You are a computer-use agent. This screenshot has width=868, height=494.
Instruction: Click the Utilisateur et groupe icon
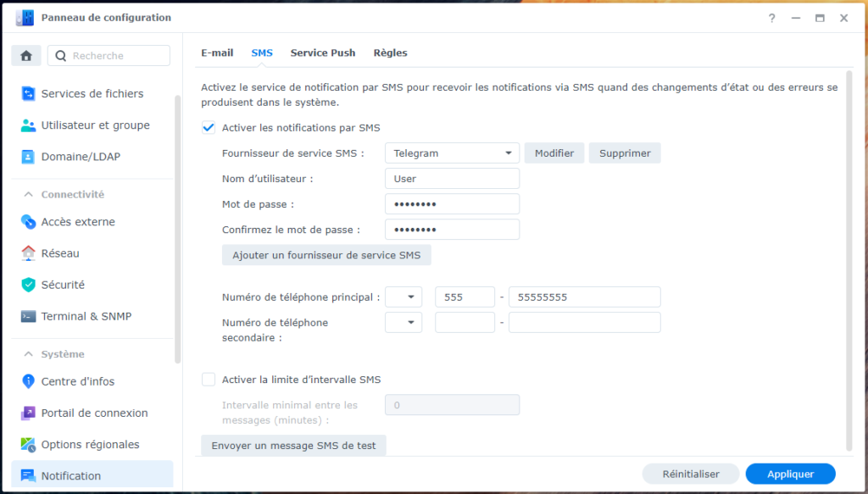[28, 125]
